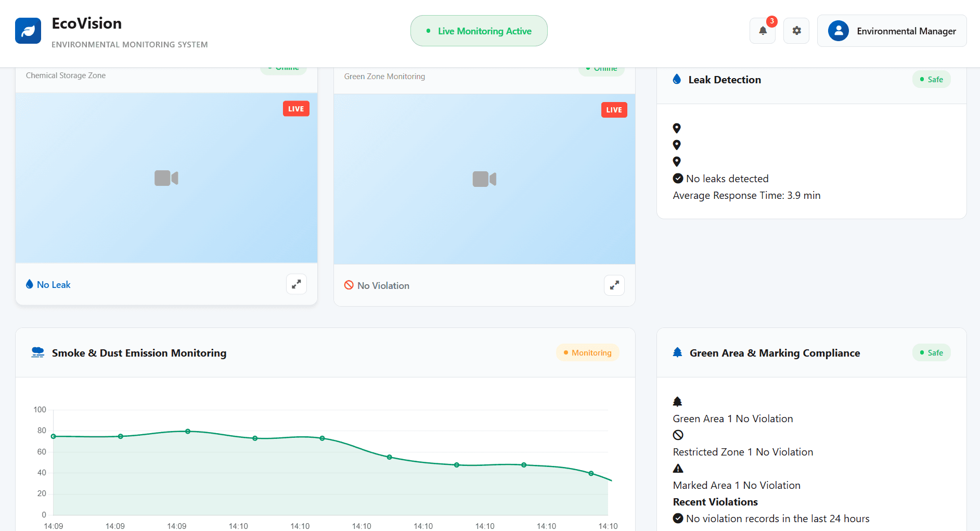Viewport: 980px width, 531px height.
Task: Click the Monitoring badge on emission chart
Action: point(587,352)
